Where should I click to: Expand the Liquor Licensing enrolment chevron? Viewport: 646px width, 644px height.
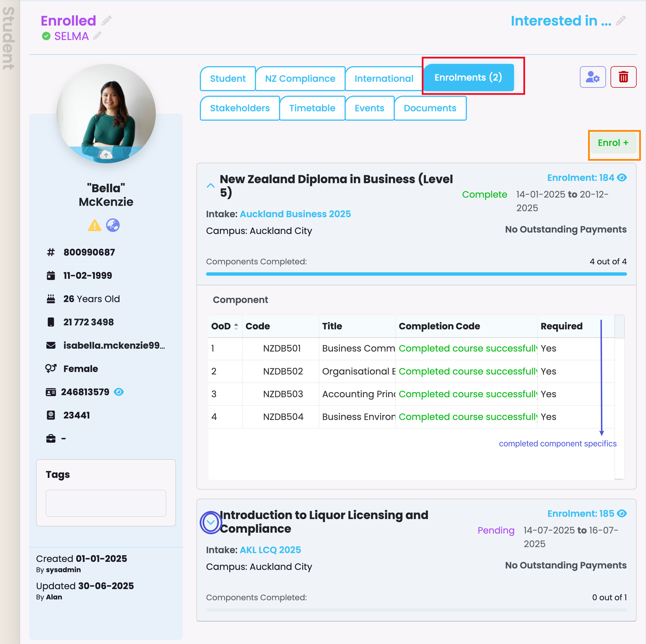pyautogui.click(x=211, y=522)
